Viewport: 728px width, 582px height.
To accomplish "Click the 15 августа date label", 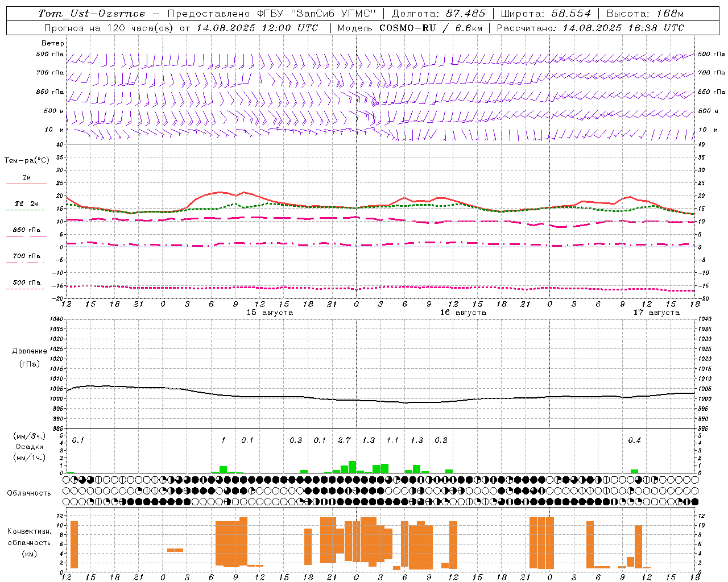I will tap(270, 313).
